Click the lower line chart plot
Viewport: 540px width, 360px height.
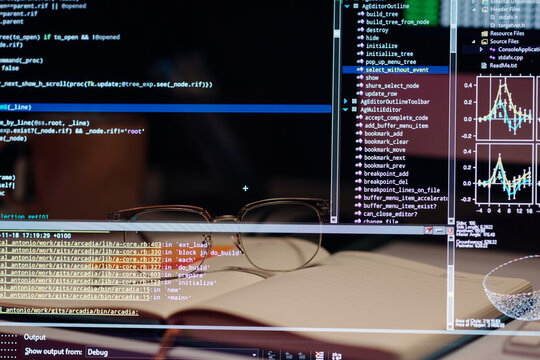505,173
